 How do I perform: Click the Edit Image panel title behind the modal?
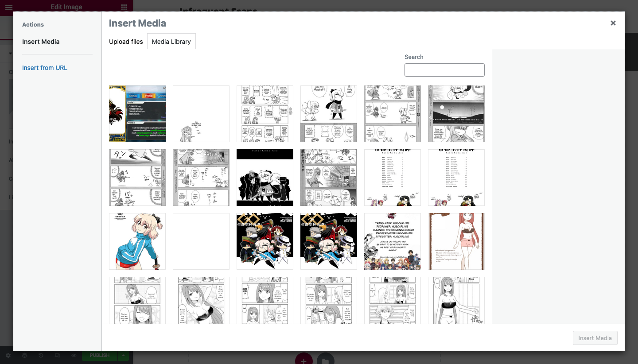click(x=66, y=7)
